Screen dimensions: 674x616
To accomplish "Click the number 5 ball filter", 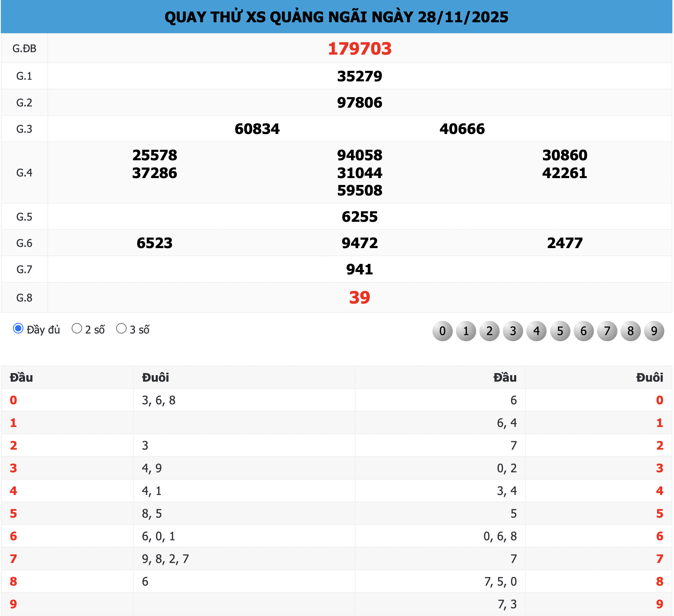I will click(x=560, y=331).
